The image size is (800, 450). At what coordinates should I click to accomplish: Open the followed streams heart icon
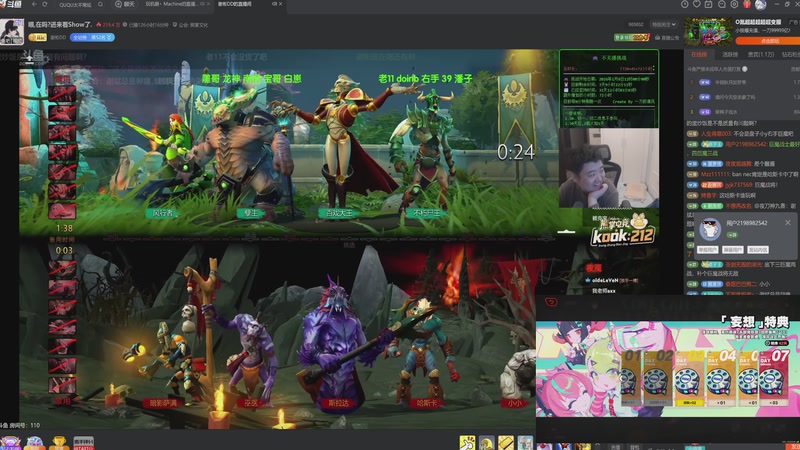tap(696, 4)
